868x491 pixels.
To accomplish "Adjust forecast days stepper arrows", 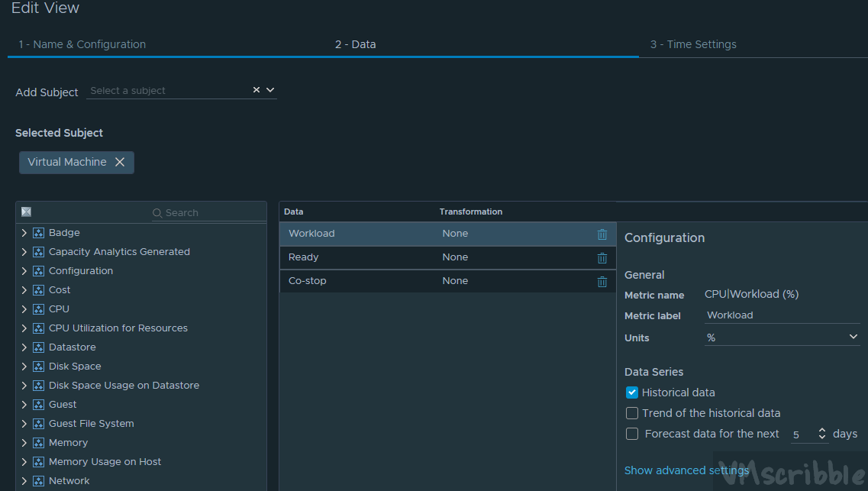I will (822, 434).
